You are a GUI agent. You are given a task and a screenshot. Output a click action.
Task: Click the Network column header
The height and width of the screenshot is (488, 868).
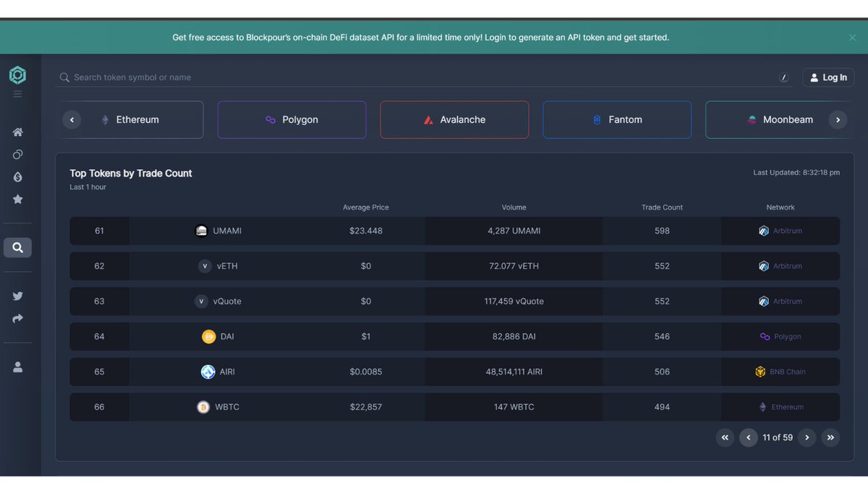[780, 207]
